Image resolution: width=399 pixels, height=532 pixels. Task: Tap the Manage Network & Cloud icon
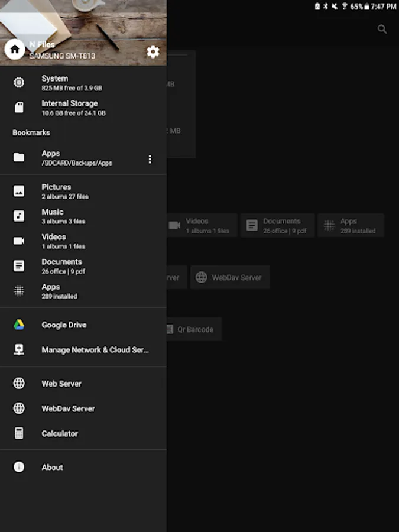[x=19, y=349]
